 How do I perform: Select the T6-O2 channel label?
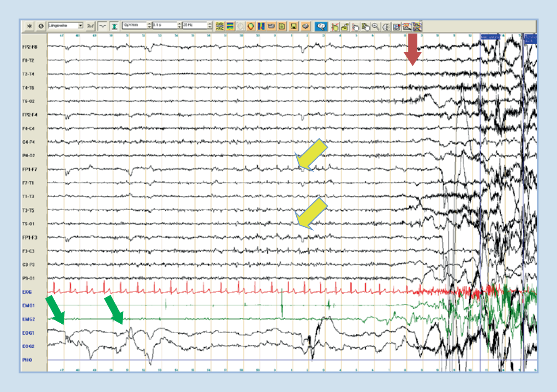(28, 101)
